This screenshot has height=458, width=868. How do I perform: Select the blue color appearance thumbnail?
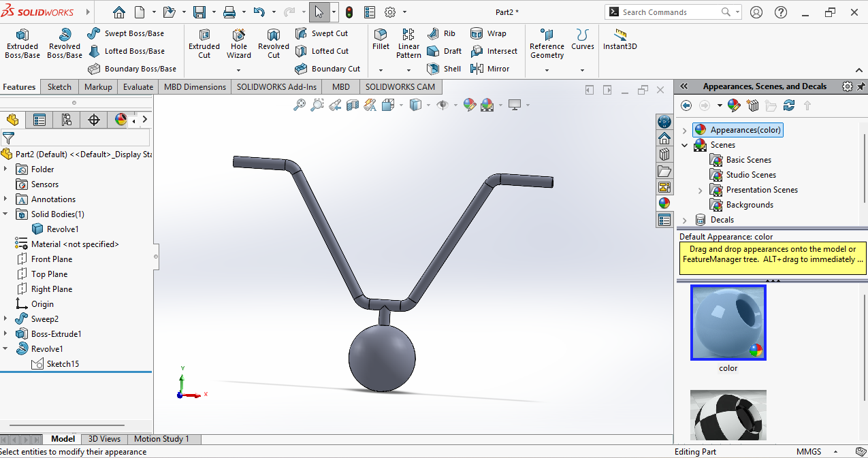pos(728,323)
